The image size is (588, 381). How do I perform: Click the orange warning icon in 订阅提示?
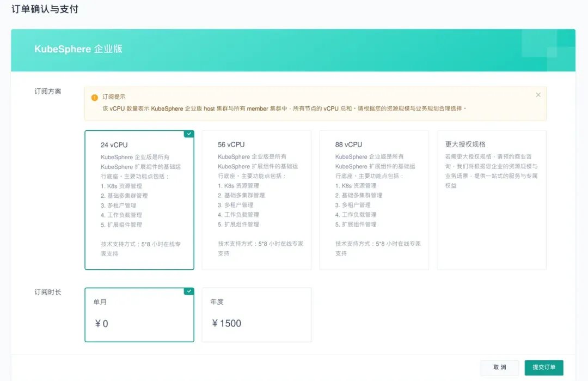pyautogui.click(x=95, y=98)
